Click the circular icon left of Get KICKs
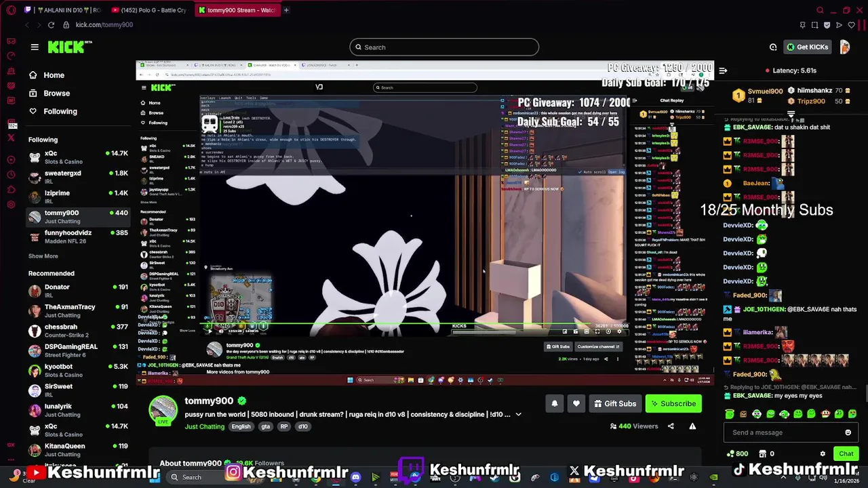Image resolution: width=868 pixels, height=488 pixels. tap(773, 47)
